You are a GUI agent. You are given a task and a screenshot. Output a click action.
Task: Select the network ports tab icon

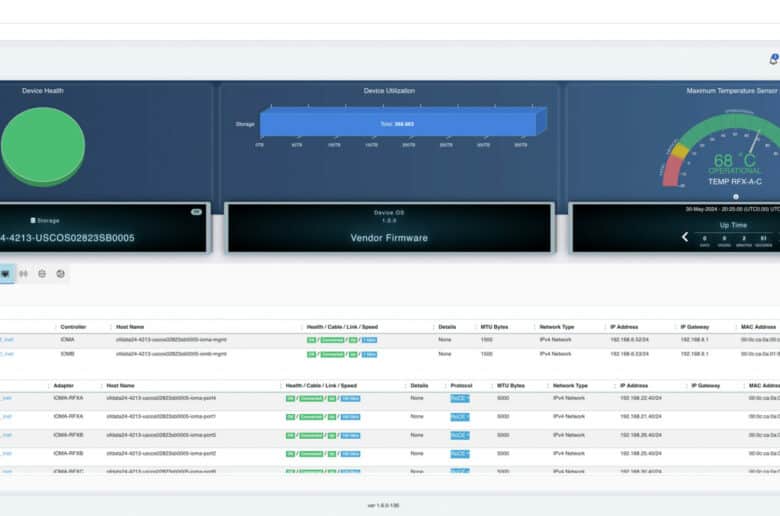(x=5, y=274)
